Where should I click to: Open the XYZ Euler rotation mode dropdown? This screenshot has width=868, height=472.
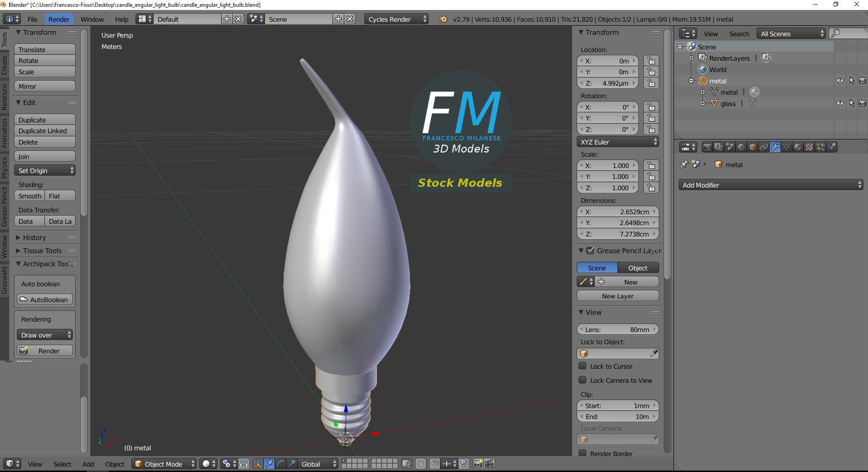[x=618, y=142]
